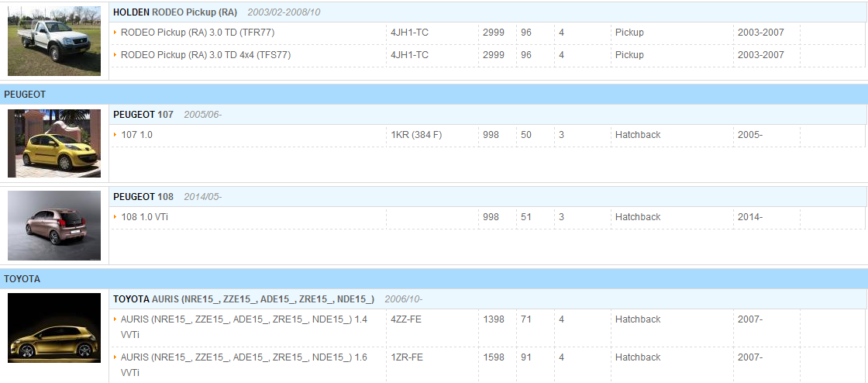The image size is (868, 383).
Task: Open the gold Toyota Auris thumbnail photo
Action: [x=54, y=328]
